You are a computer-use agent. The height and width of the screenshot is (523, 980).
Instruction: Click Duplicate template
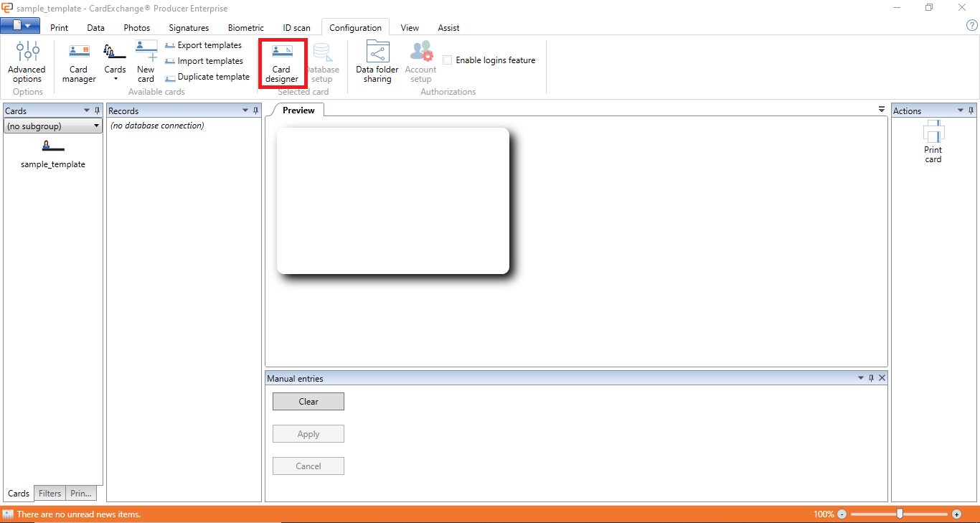[x=207, y=77]
